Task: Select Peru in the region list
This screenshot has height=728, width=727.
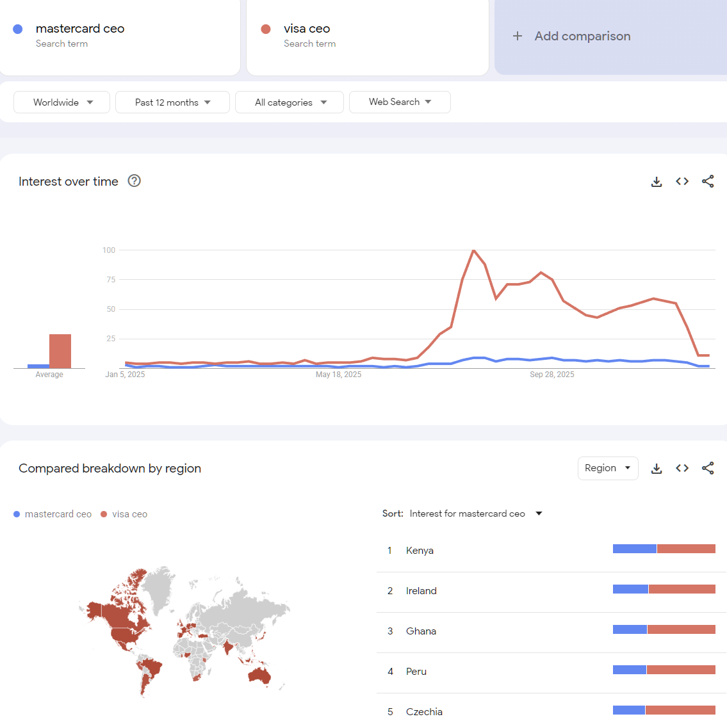Action: point(551,672)
